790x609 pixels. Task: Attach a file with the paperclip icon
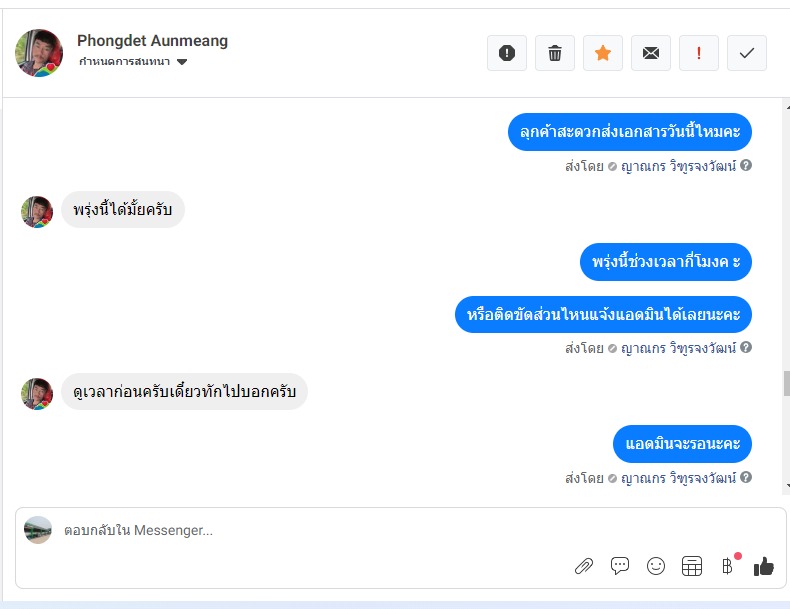coord(584,566)
